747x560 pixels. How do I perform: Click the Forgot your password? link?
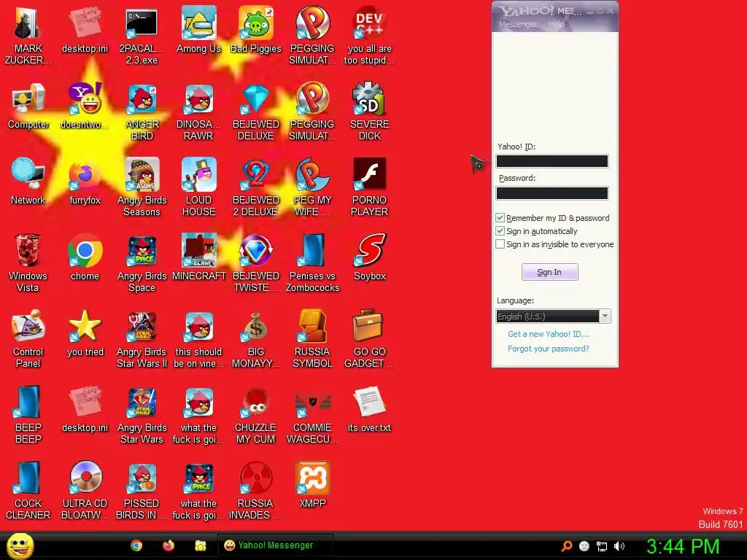tap(549, 349)
